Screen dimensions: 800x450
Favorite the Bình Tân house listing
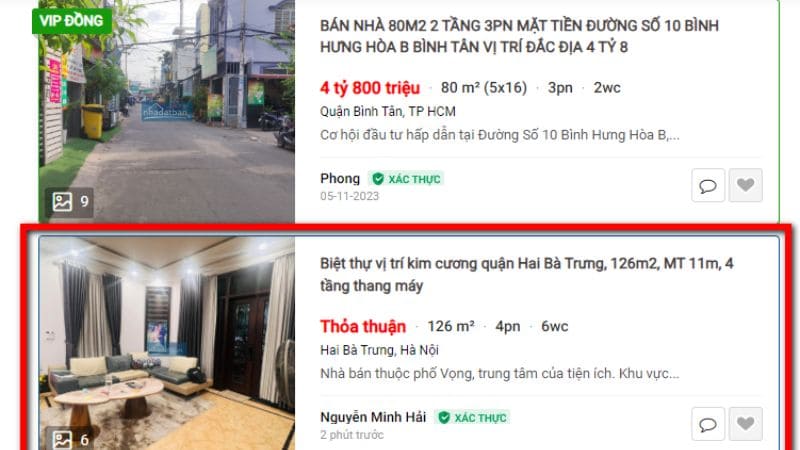pyautogui.click(x=745, y=185)
